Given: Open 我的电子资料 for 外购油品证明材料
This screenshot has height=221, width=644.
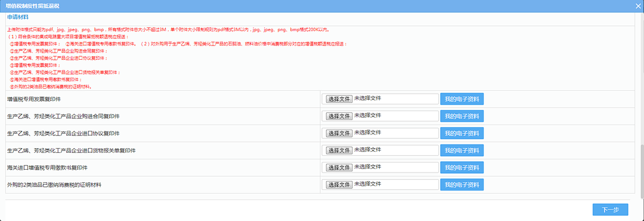Looking at the screenshot, I should [x=462, y=185].
